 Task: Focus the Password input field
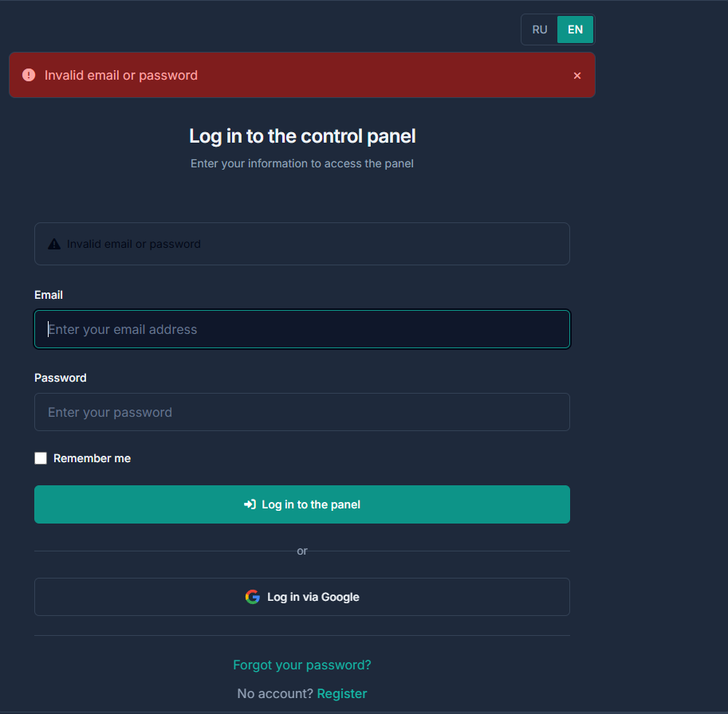coord(302,412)
